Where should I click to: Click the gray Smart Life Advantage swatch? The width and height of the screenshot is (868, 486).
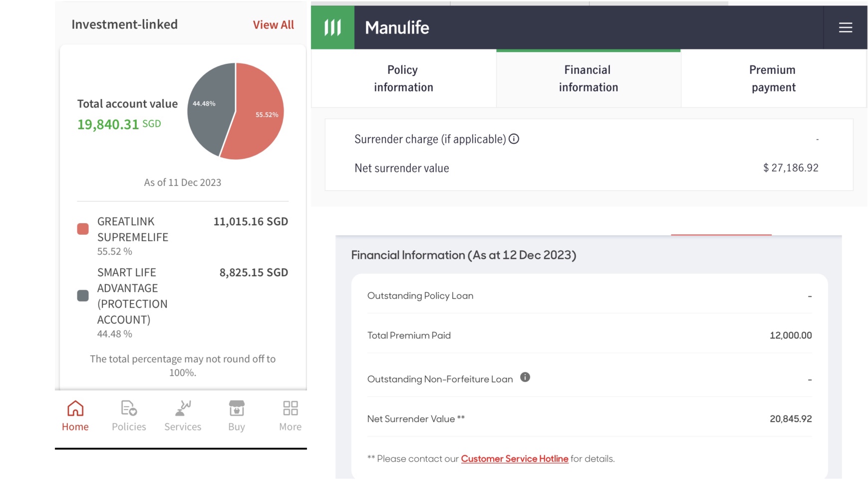tap(83, 296)
